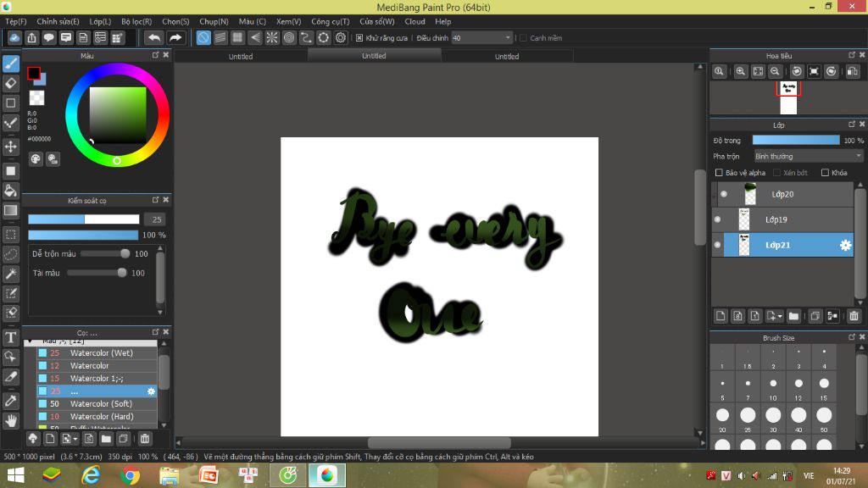868x488 pixels.
Task: Select the Magic Wand tool
Action: click(11, 274)
